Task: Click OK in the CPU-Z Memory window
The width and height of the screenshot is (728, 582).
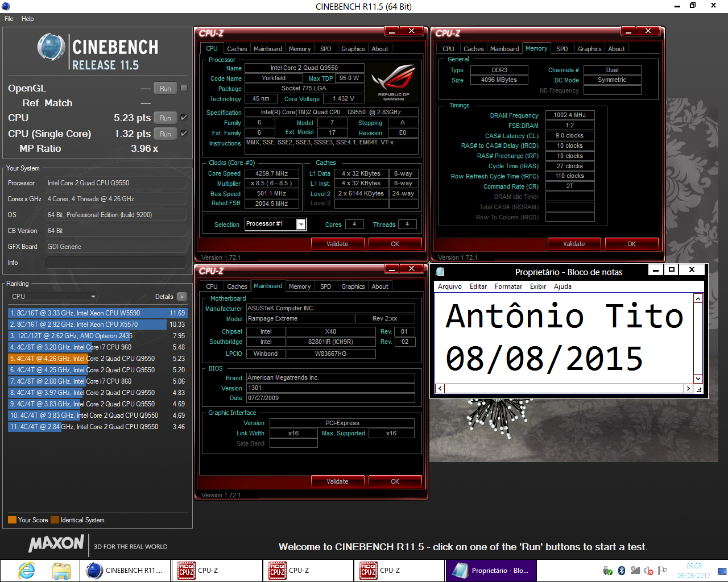Action: (x=631, y=244)
